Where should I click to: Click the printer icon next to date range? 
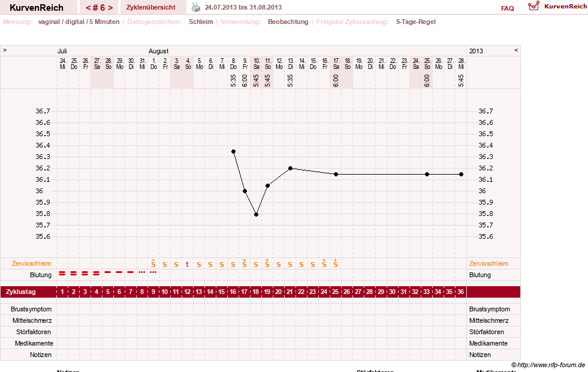196,7
